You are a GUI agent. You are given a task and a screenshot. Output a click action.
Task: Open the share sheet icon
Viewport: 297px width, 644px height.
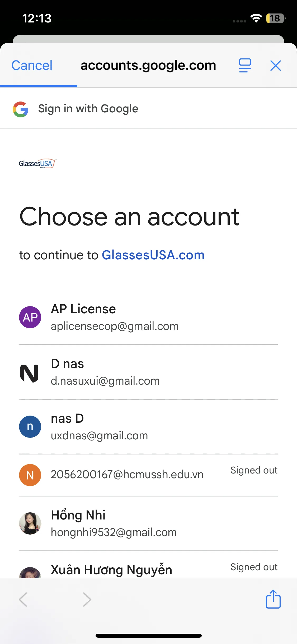[273, 599]
